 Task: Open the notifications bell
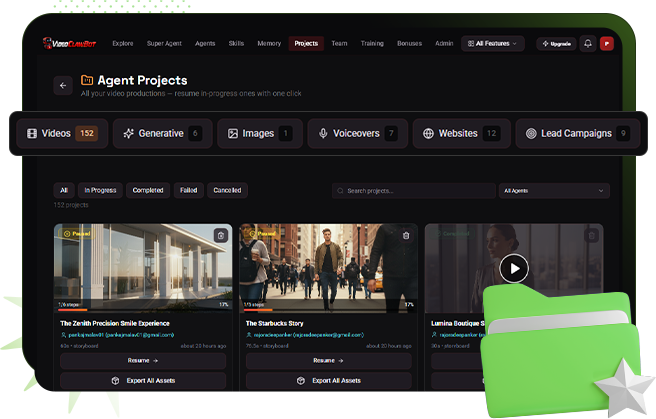pyautogui.click(x=588, y=43)
